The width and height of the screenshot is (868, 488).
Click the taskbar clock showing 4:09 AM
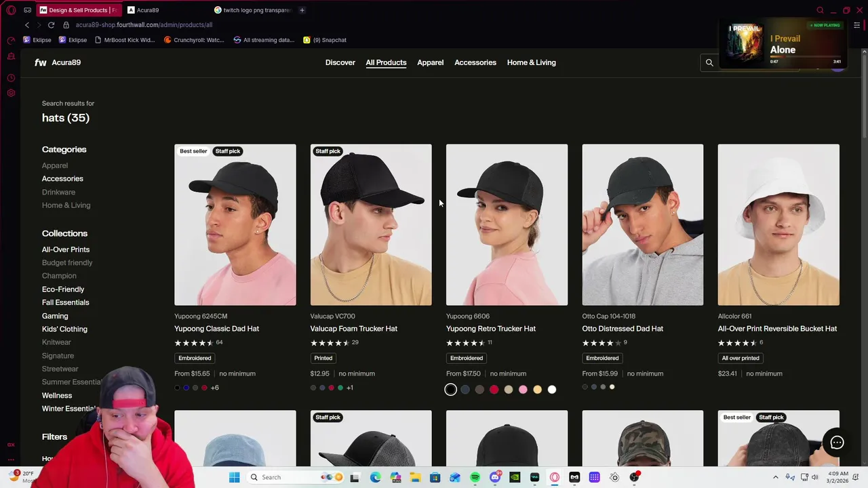(837, 477)
